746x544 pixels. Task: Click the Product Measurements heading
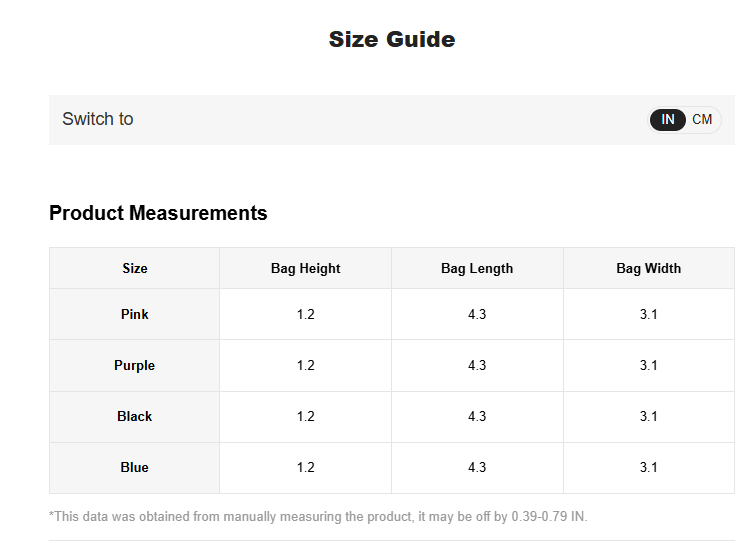click(158, 213)
